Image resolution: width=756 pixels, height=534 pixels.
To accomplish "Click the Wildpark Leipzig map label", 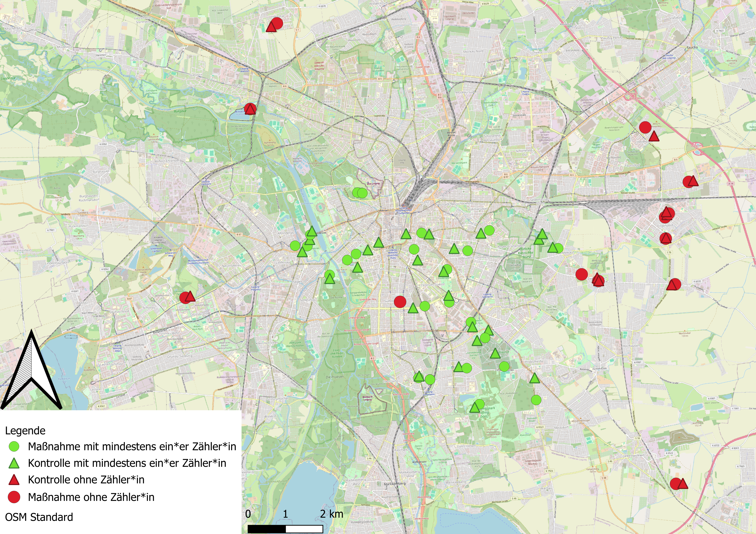I will tap(368, 398).
